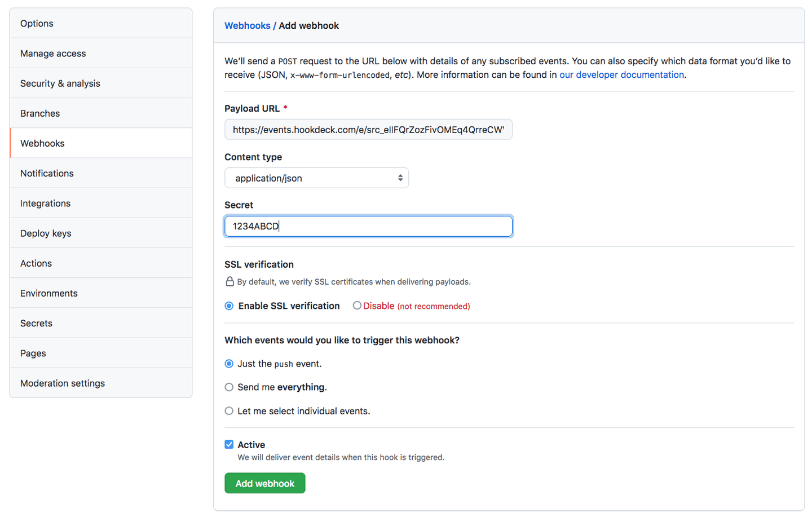The width and height of the screenshot is (812, 513).
Task: Choose Let me select individual events
Action: point(229,411)
